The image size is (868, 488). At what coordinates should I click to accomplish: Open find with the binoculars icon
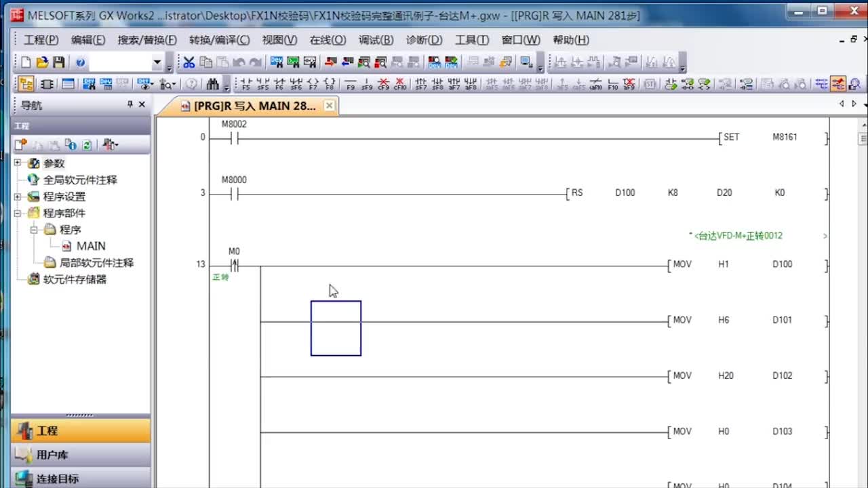coord(212,84)
